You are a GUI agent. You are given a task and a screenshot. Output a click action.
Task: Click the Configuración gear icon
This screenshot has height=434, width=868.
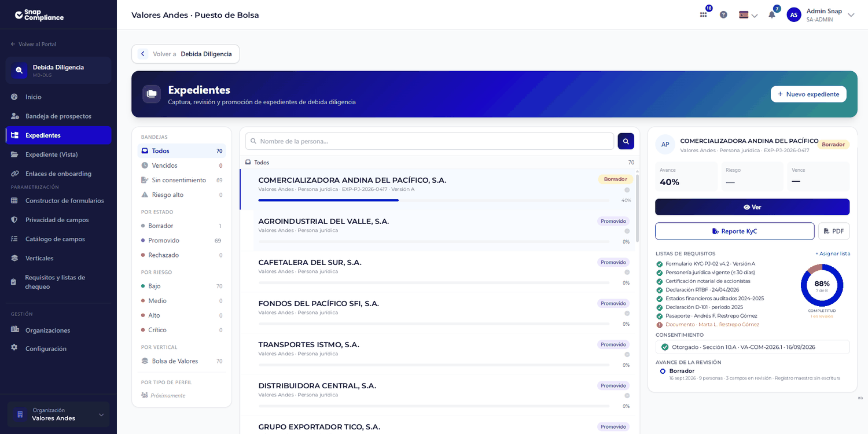(x=14, y=348)
